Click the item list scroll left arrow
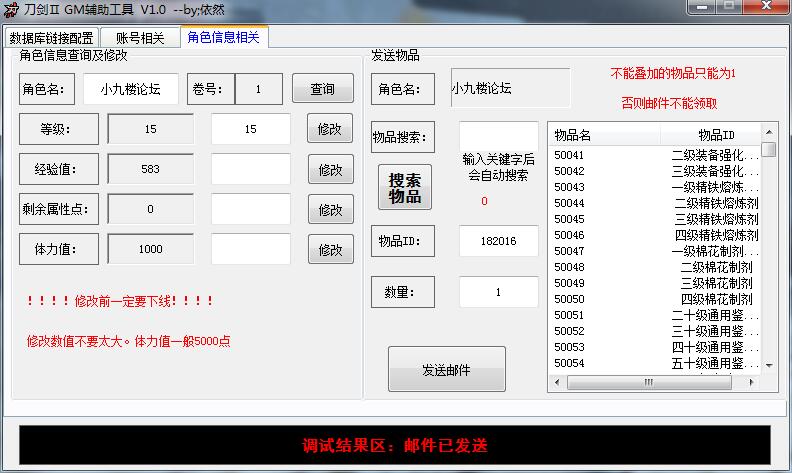Screen dimensions: 792x473 click(557, 383)
